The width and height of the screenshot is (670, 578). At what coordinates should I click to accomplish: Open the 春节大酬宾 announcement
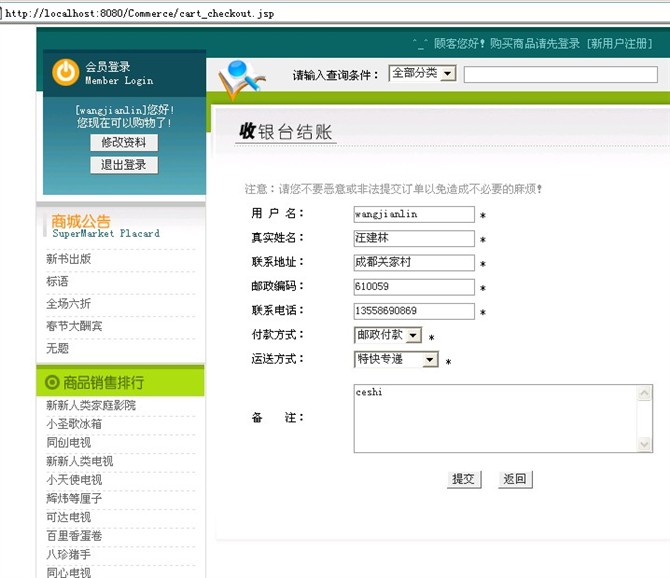74,326
